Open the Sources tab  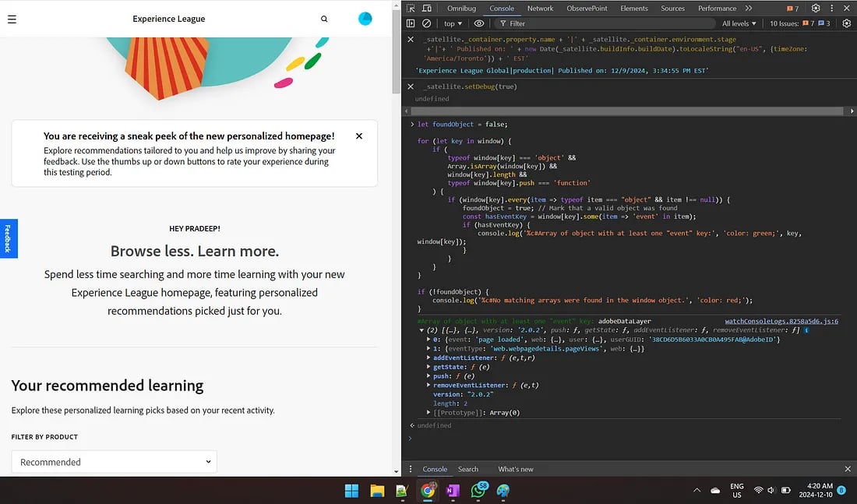coord(673,9)
